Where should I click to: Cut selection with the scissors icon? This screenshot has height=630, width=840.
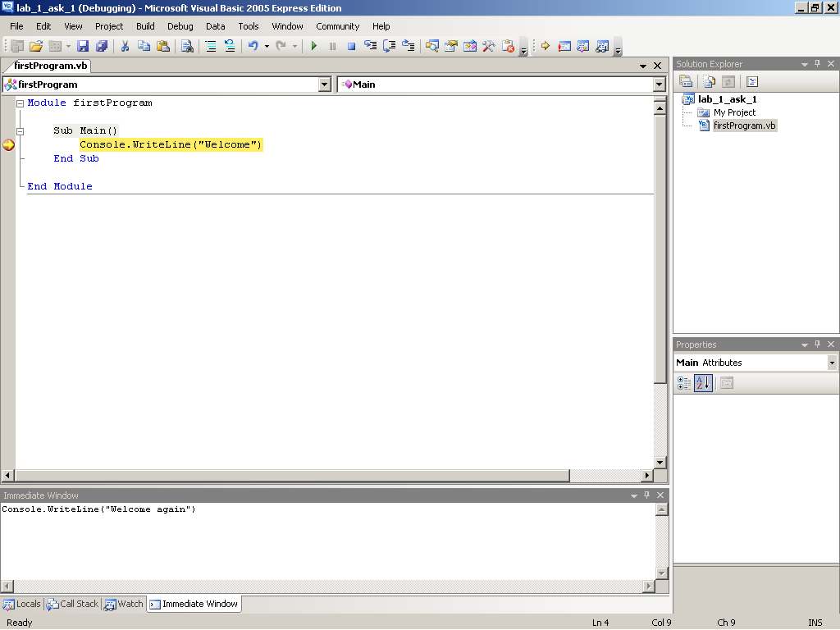click(x=125, y=46)
